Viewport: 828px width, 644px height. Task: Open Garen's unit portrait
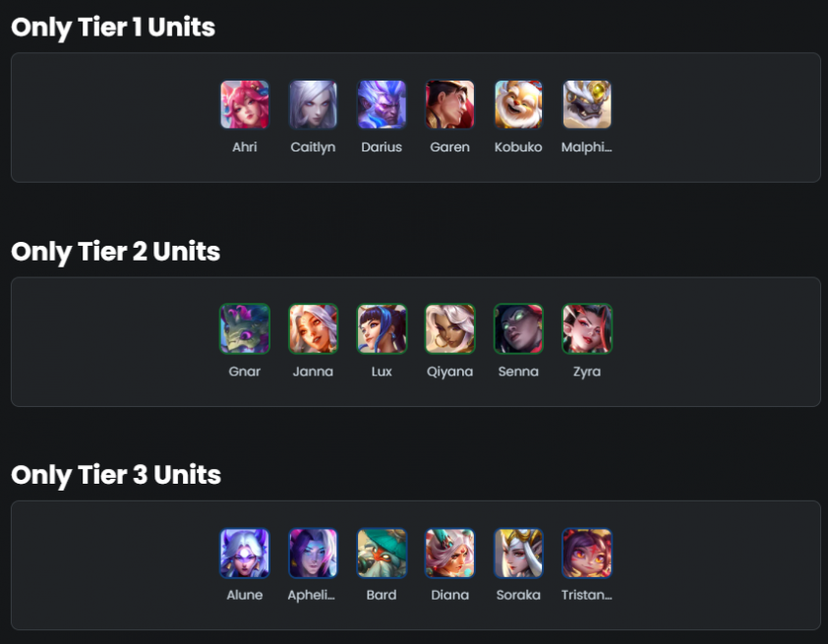point(450,104)
